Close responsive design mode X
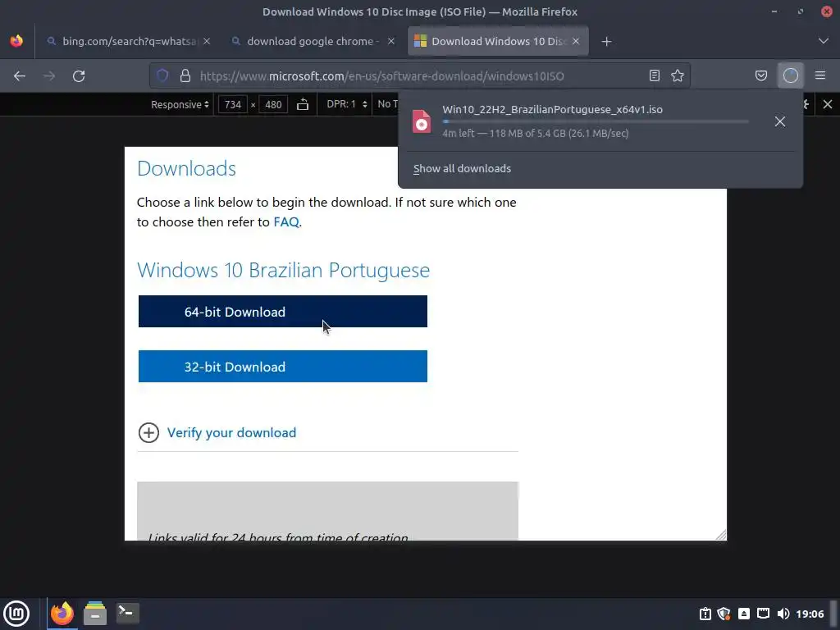This screenshot has height=630, width=840. pos(828,104)
